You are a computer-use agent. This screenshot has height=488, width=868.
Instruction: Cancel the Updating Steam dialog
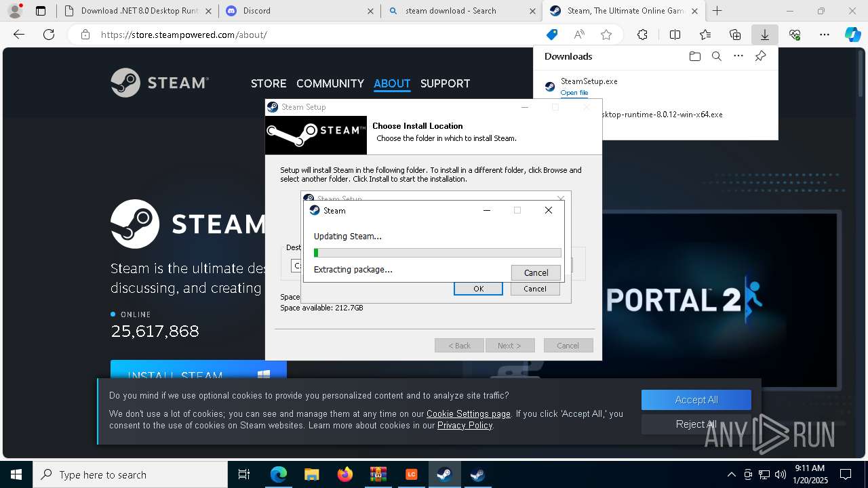tap(536, 272)
